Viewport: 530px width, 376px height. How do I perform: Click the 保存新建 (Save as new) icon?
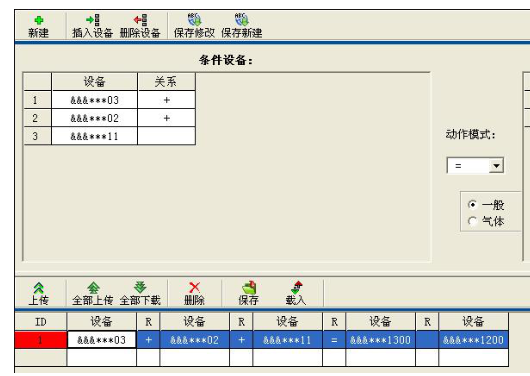(242, 20)
